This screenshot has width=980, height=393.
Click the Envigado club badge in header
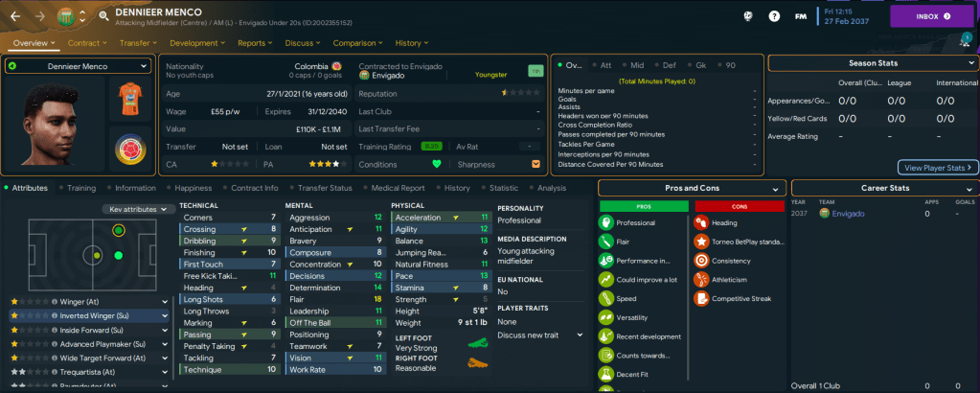pyautogui.click(x=64, y=16)
